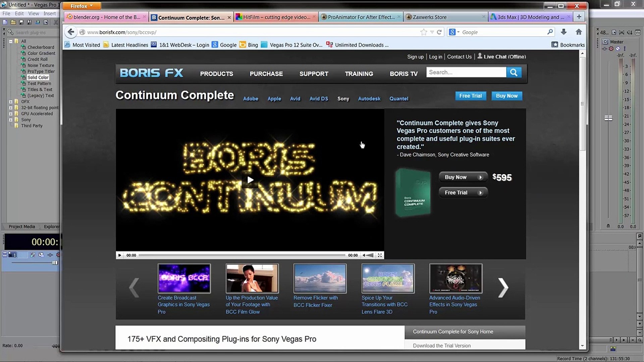Click the video progress bar
This screenshot has height=362, width=644.
(x=242, y=255)
